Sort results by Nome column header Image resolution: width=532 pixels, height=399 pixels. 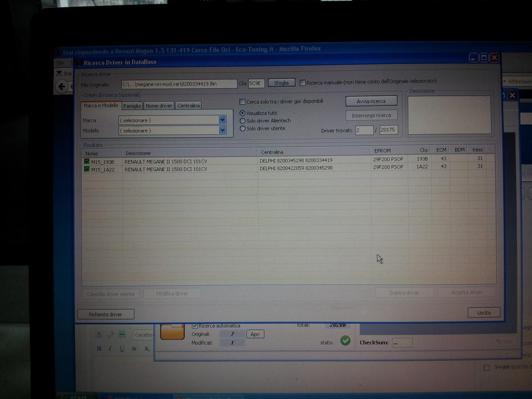point(102,153)
